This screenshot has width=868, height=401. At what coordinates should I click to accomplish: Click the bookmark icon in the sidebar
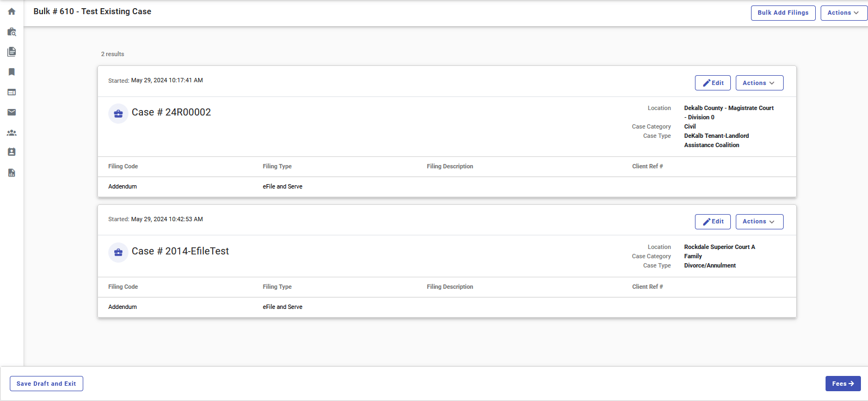pyautogui.click(x=11, y=71)
